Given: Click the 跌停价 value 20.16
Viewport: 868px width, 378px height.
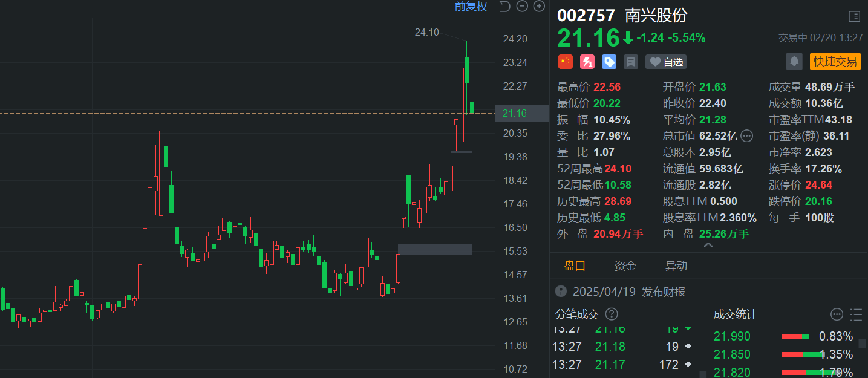Looking at the screenshot, I should pyautogui.click(x=818, y=201).
